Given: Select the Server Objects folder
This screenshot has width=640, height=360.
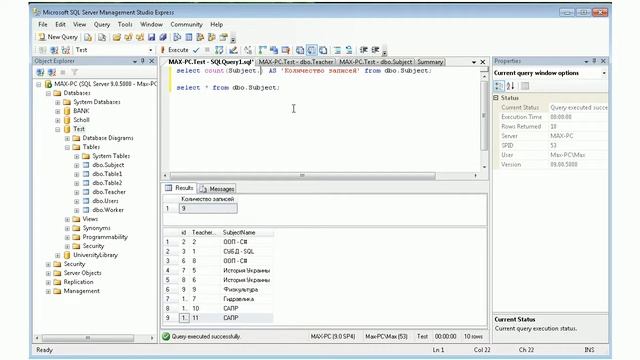Looking at the screenshot, I should click(82, 273).
